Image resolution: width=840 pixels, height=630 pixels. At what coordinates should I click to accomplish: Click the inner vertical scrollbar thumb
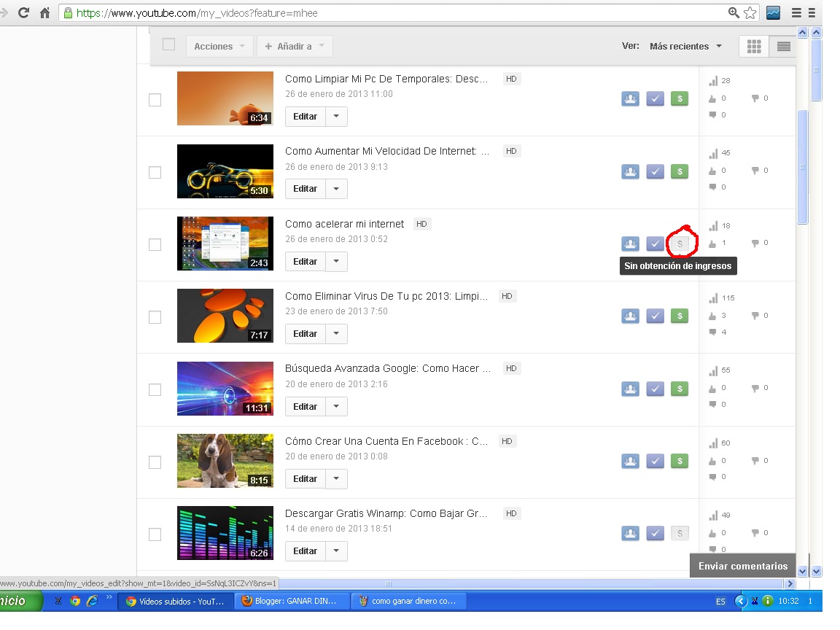[x=803, y=167]
